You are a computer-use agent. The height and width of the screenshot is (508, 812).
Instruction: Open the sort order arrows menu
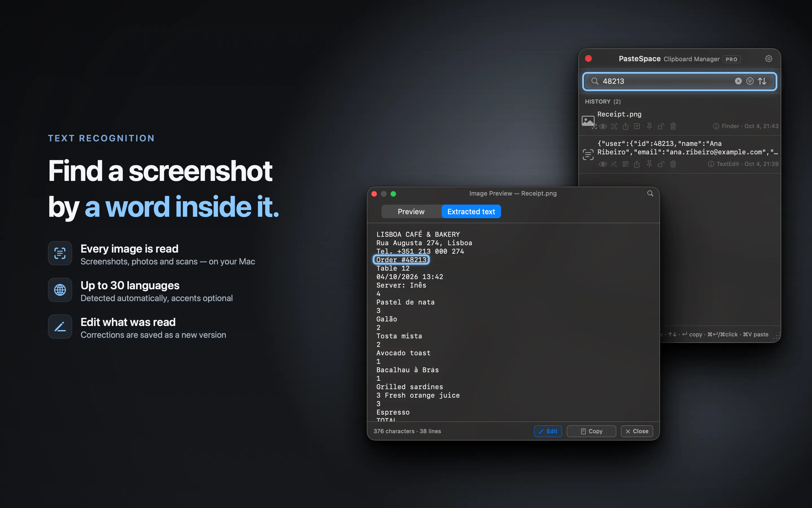click(x=762, y=81)
